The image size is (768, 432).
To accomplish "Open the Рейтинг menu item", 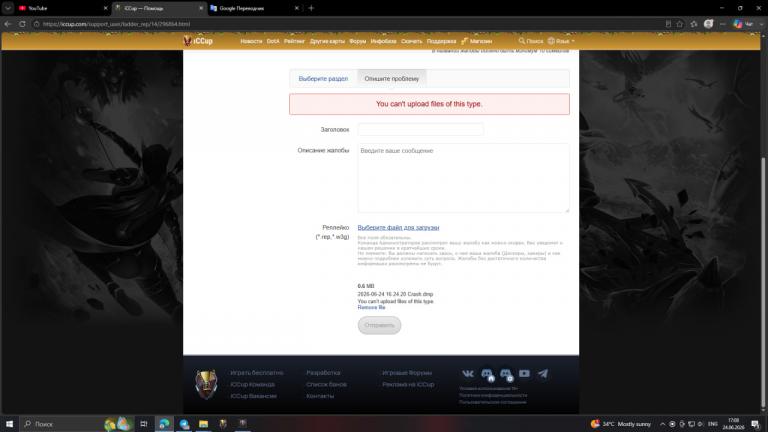I will point(294,41).
